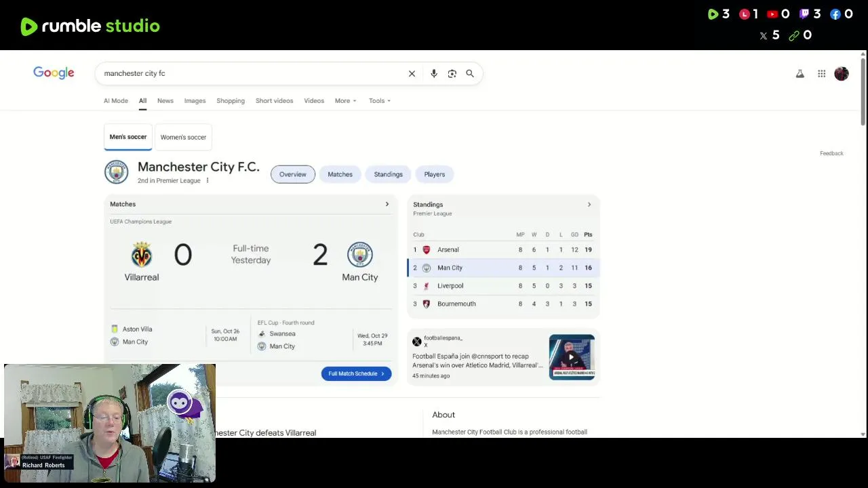Expand the Matches panel arrow
Image resolution: width=868 pixels, height=488 pixels.
[387, 204]
